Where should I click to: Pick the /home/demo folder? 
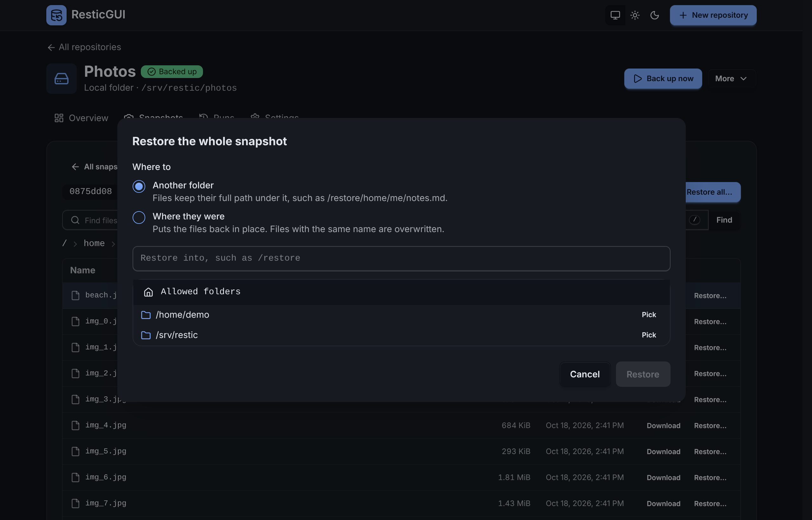coord(649,315)
